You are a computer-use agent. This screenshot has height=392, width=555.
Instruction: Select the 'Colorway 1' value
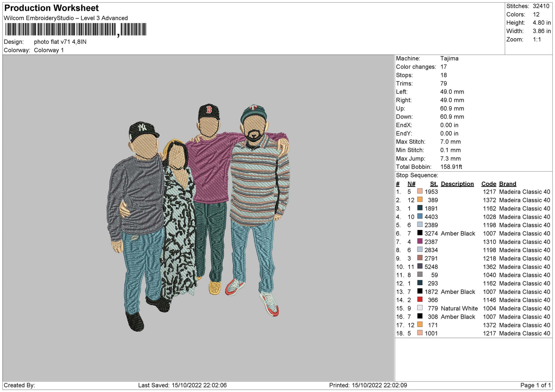(x=49, y=50)
